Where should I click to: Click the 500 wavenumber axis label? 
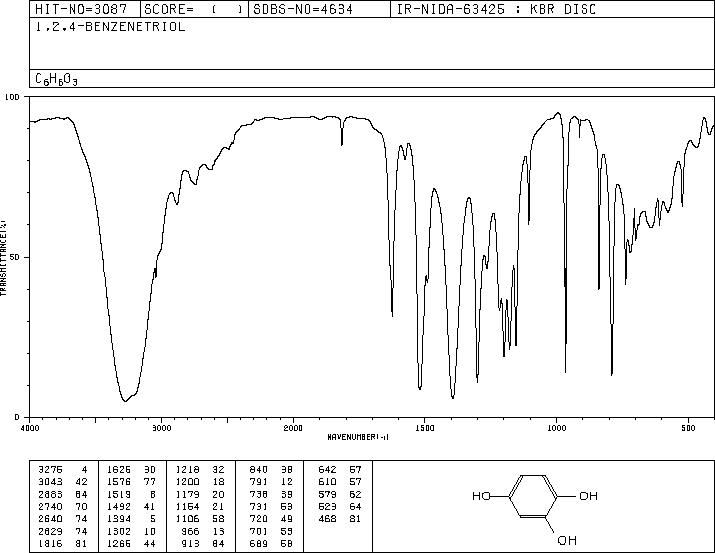point(688,428)
